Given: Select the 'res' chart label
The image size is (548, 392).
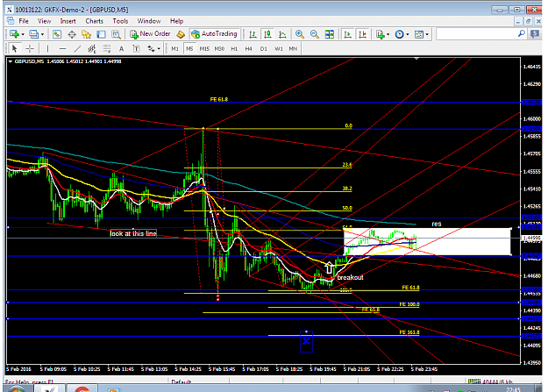Looking at the screenshot, I should pyautogui.click(x=437, y=224).
